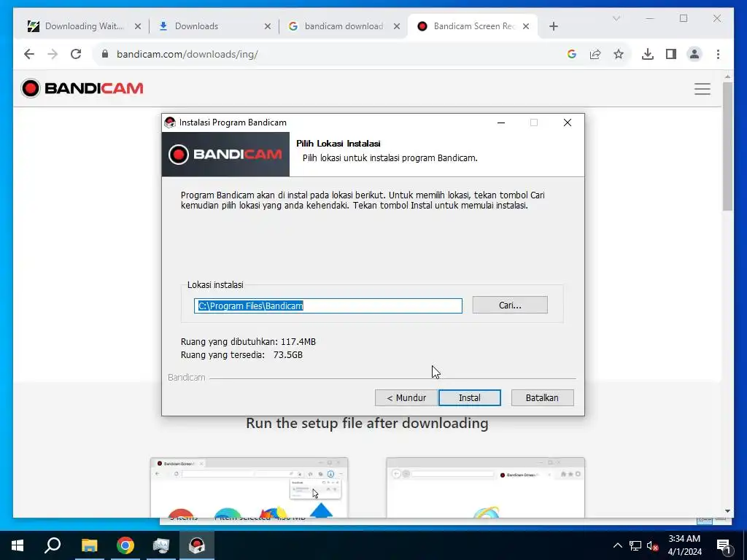Open the Chrome profile avatar
This screenshot has width=747, height=560.
(x=694, y=54)
